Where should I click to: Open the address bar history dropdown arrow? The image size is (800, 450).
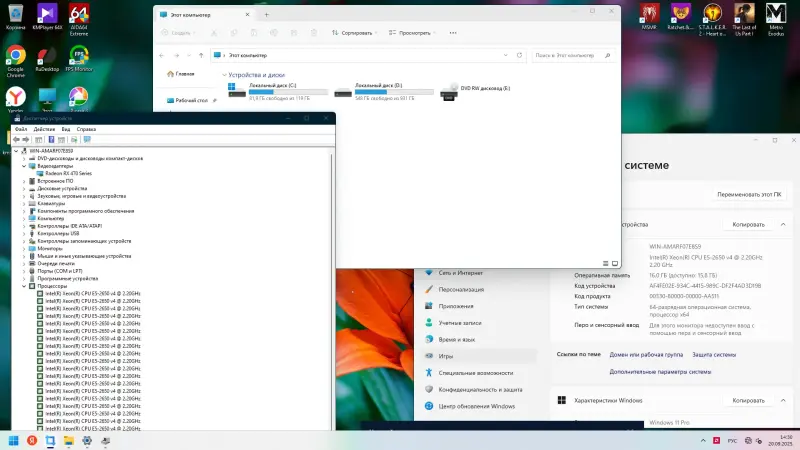[x=506, y=55]
